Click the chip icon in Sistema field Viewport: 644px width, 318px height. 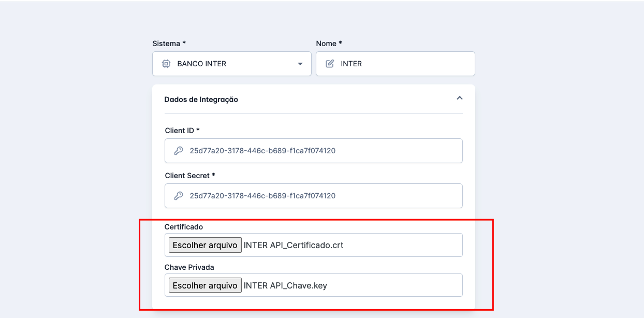point(166,64)
